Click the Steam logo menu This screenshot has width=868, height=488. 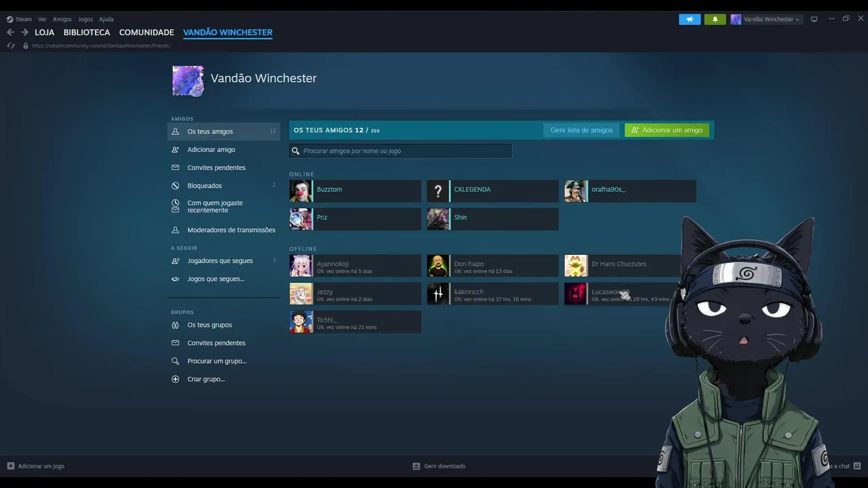tap(19, 19)
